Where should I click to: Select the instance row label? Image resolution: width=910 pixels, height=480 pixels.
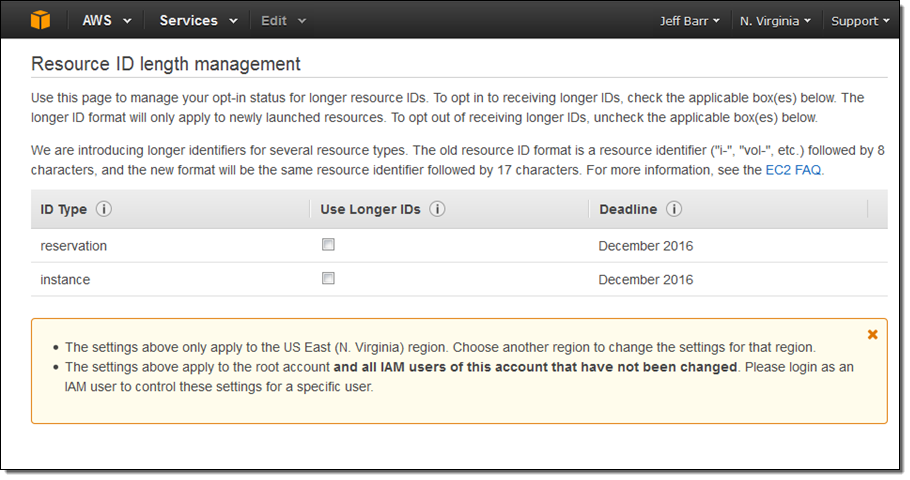[65, 280]
